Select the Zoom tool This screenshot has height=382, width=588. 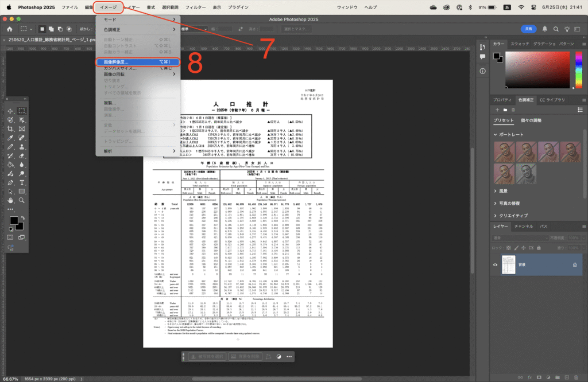22,201
